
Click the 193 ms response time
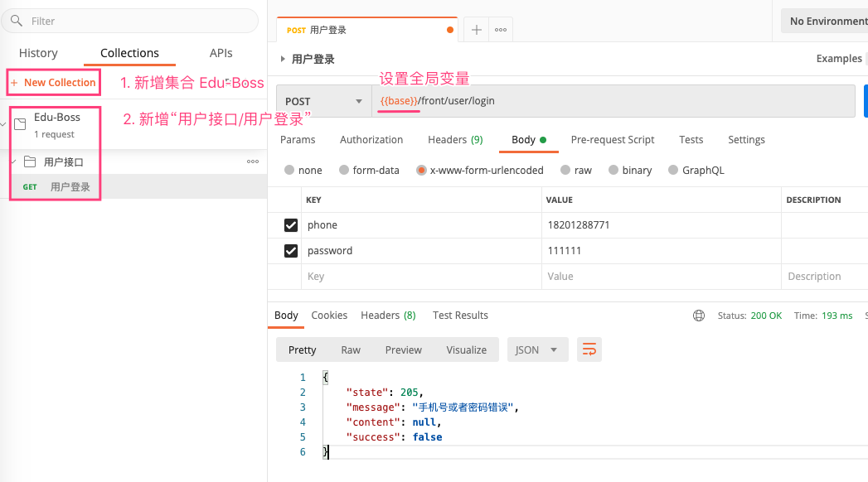(x=837, y=316)
